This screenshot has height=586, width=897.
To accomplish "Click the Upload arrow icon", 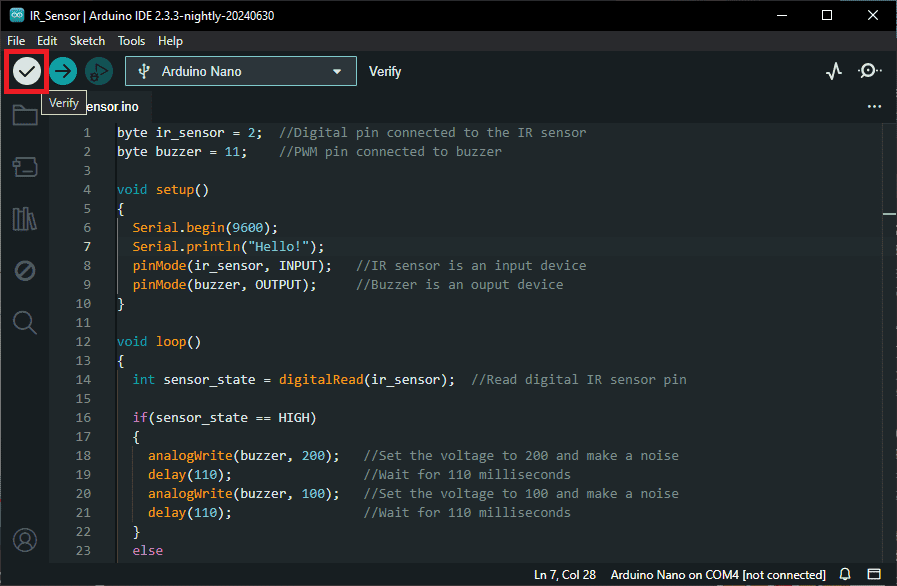I will 62,71.
